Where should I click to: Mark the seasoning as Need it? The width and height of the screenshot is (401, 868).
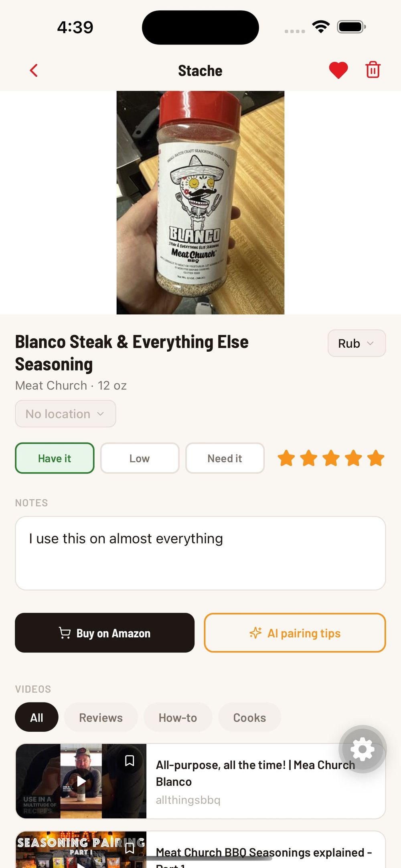tap(225, 458)
